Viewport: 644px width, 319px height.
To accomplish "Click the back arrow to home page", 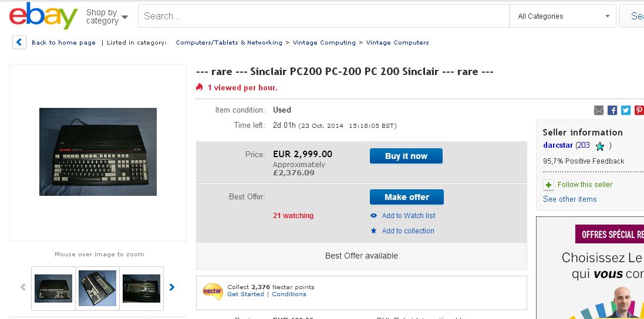I will point(19,42).
